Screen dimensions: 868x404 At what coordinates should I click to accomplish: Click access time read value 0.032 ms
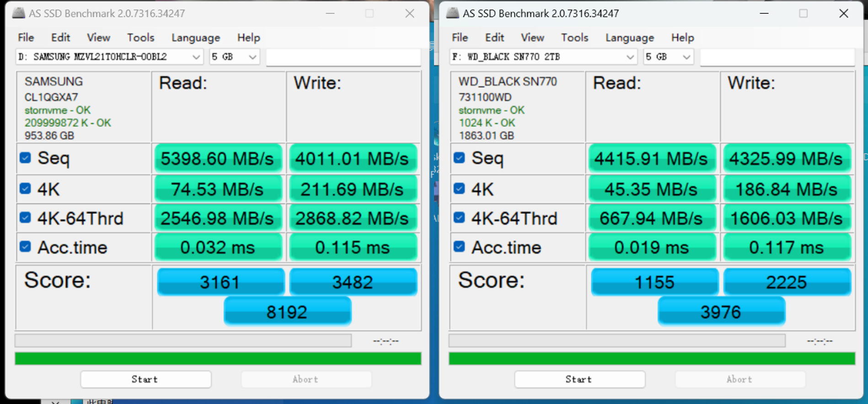218,248
